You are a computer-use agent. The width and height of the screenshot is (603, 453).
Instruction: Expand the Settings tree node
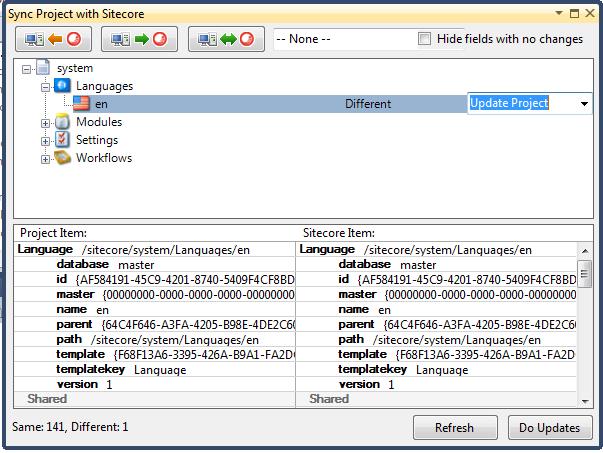point(45,141)
